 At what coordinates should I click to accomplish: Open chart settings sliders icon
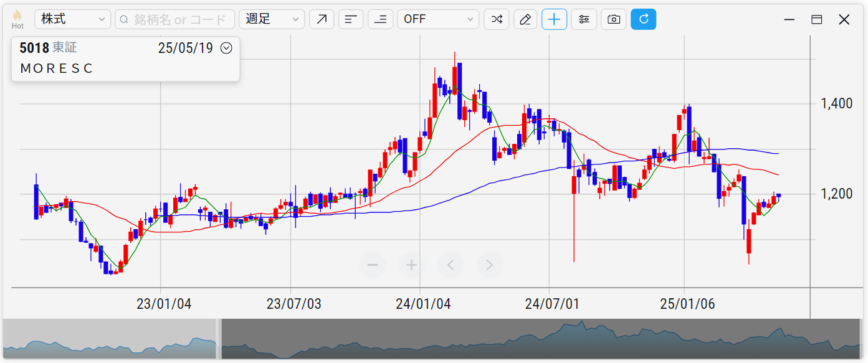[584, 19]
